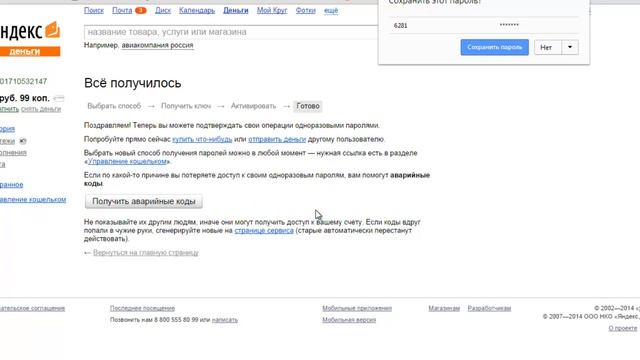The width and height of the screenshot is (640, 360).
Task: Click the снять деньги sidebar link
Action: click(x=41, y=109)
